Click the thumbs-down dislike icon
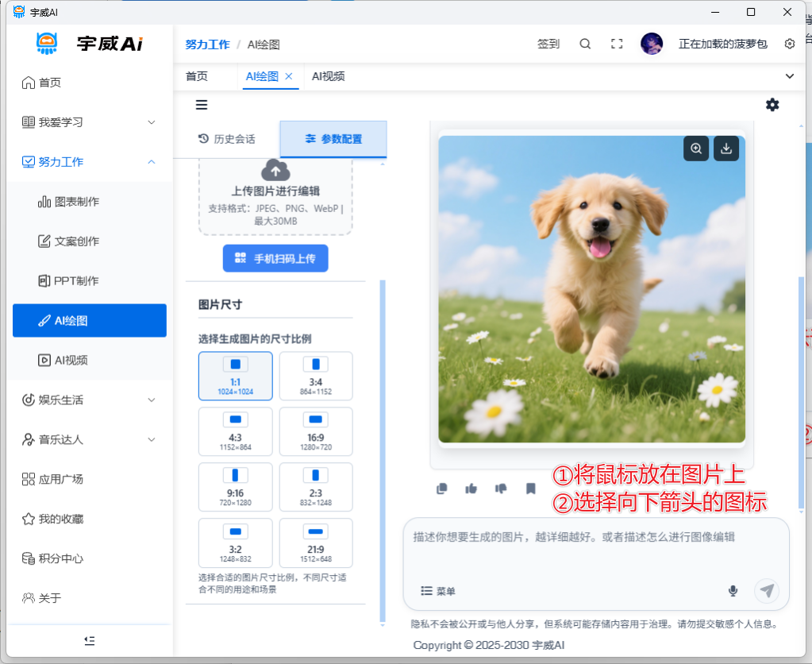The height and width of the screenshot is (664, 812). click(501, 488)
